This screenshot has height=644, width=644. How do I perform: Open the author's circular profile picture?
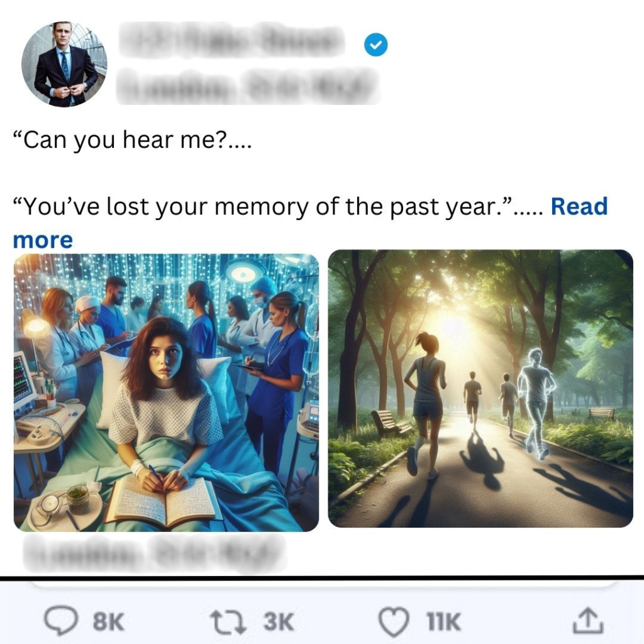click(65, 65)
